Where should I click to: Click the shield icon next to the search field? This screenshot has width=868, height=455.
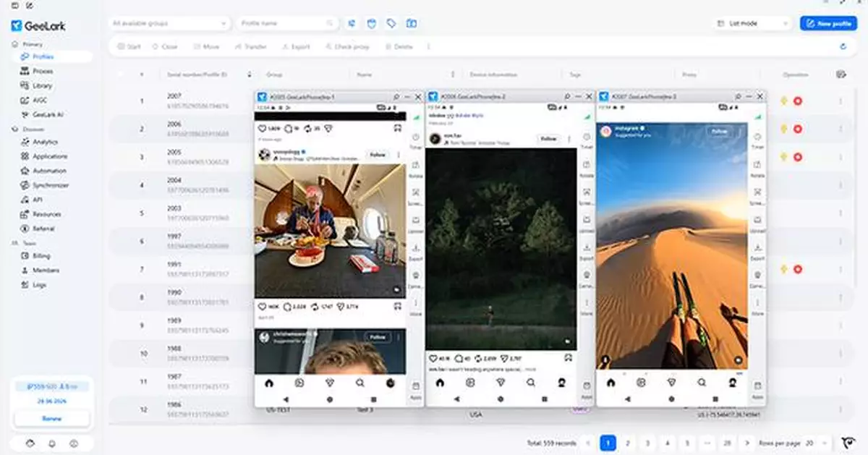click(371, 23)
